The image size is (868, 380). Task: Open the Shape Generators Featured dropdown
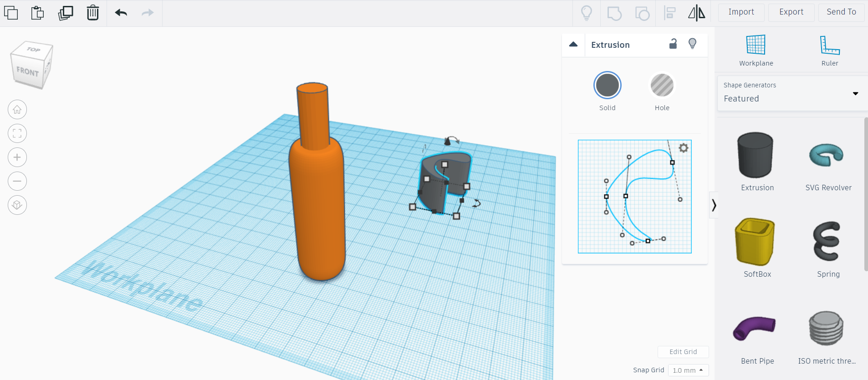[x=792, y=93]
